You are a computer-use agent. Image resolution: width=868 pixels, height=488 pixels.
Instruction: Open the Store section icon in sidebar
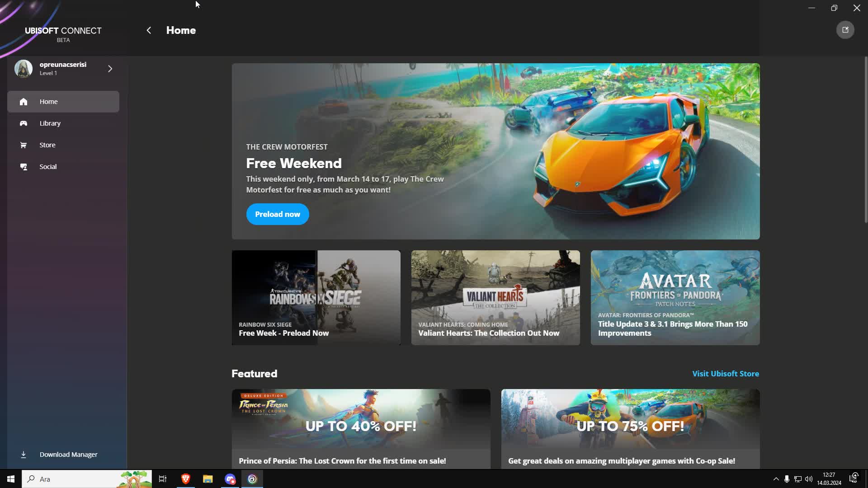click(x=23, y=145)
